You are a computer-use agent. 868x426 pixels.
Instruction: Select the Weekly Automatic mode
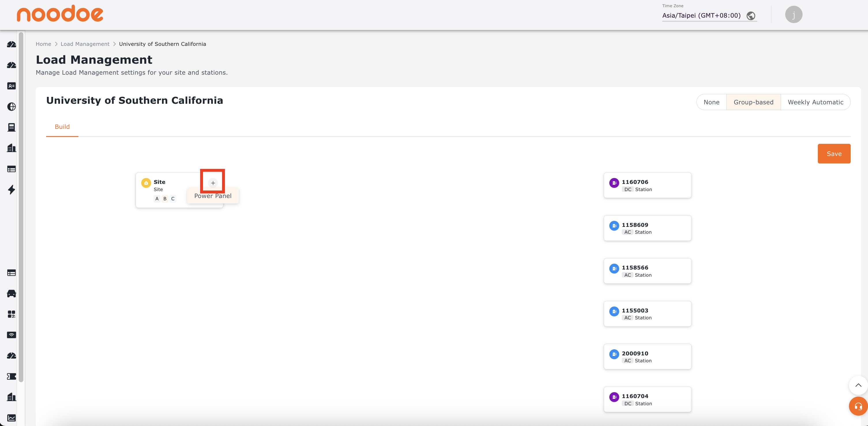click(816, 102)
